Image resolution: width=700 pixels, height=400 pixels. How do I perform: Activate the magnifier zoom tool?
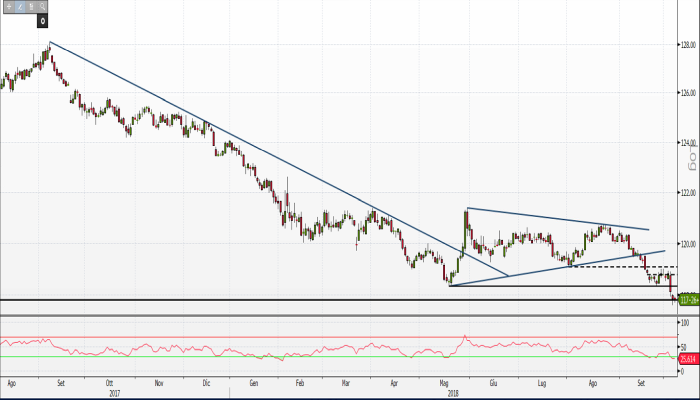click(43, 7)
